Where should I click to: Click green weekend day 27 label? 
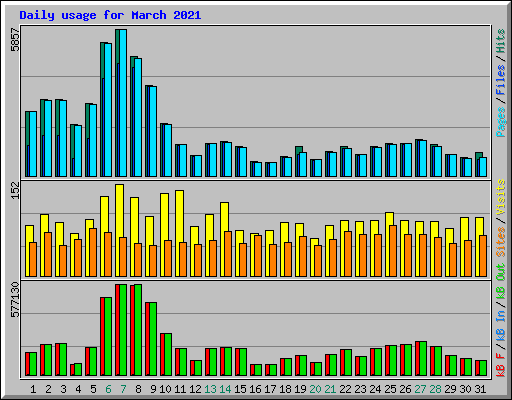click(x=420, y=389)
